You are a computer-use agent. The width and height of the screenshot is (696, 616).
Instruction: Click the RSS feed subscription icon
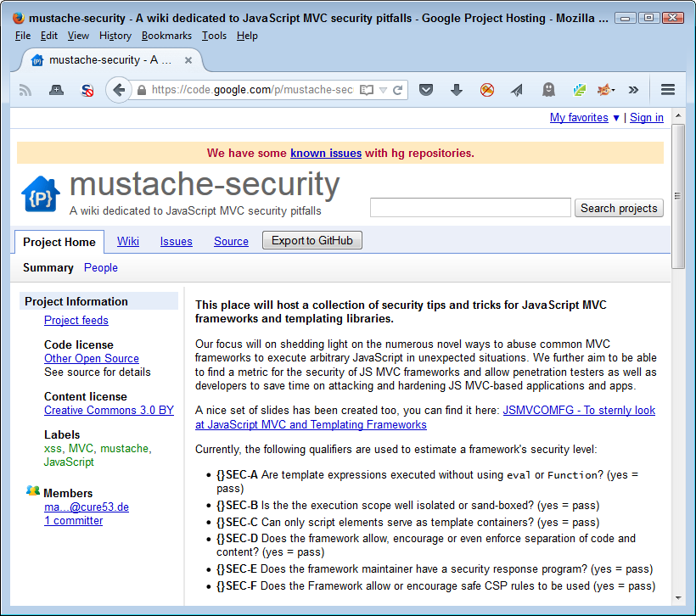(25, 89)
